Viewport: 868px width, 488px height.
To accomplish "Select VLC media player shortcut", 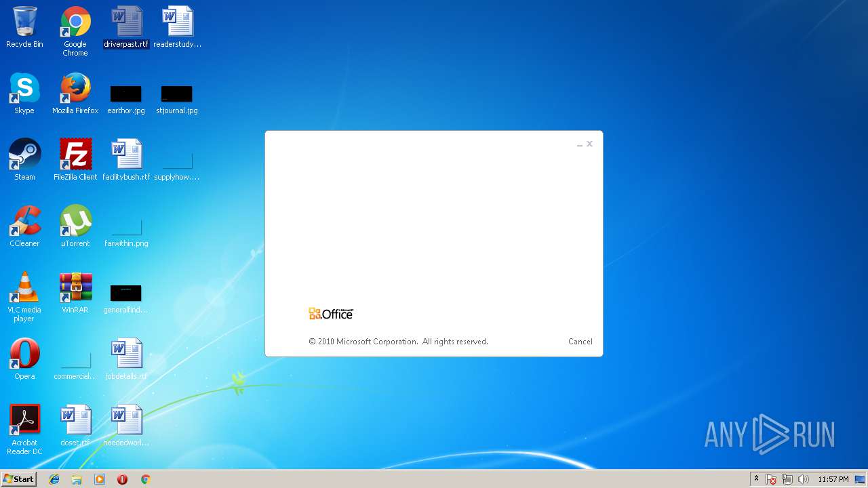I will (x=24, y=297).
